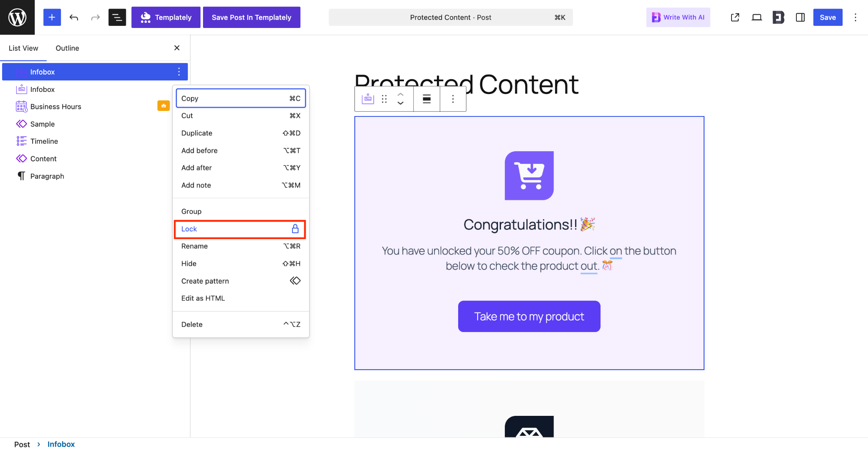Duplicate the selected block
Viewport: 868px width, 451px height.
[x=241, y=133]
